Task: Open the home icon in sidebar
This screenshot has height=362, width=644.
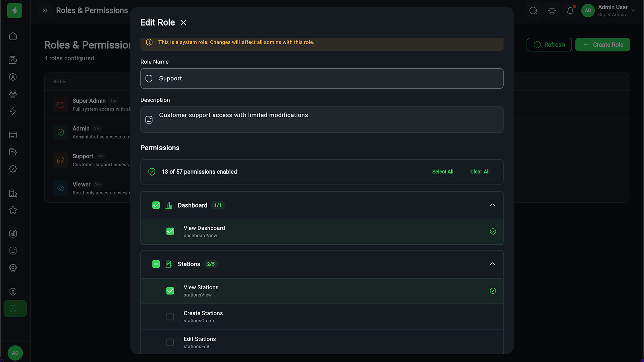Action: pyautogui.click(x=13, y=36)
